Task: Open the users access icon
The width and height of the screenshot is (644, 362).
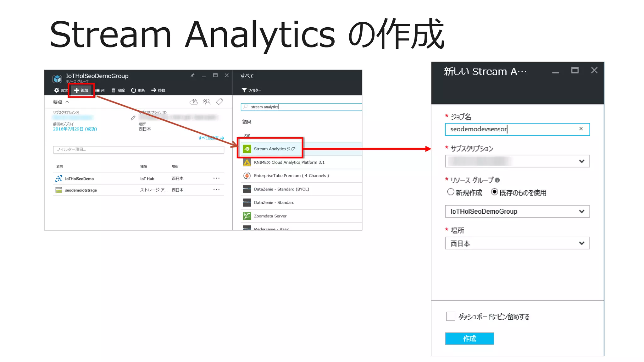Action: pos(207,101)
